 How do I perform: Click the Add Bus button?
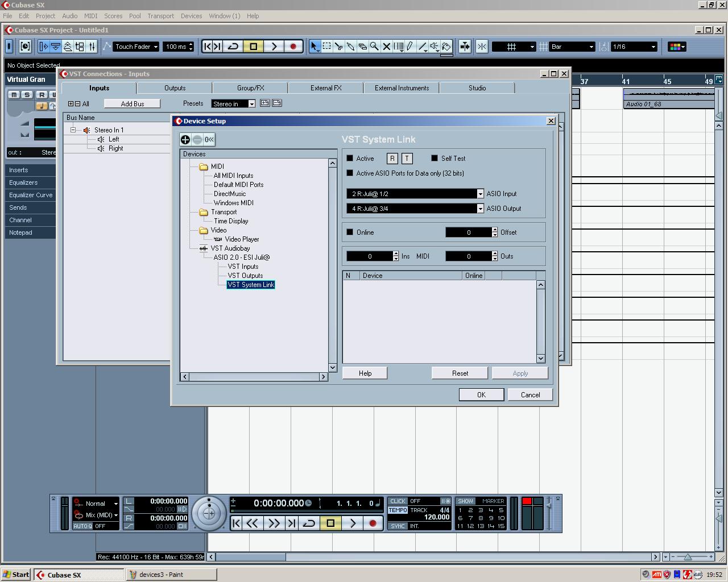133,103
